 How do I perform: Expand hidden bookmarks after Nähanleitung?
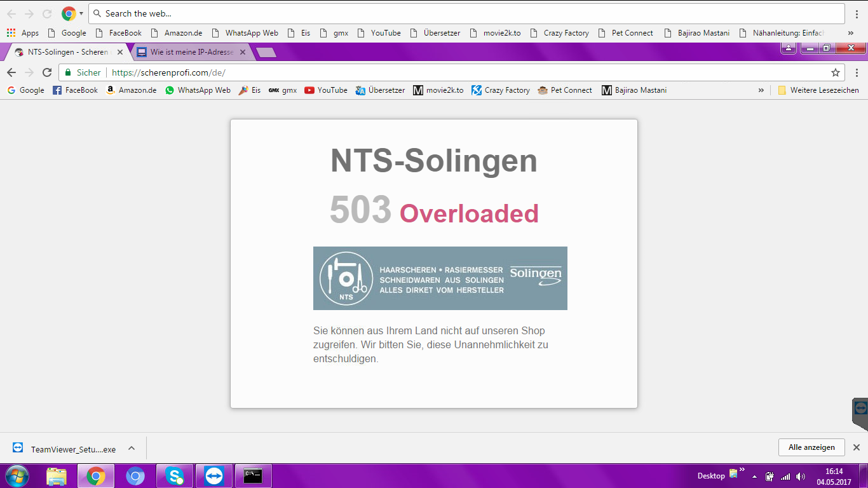pyautogui.click(x=851, y=33)
